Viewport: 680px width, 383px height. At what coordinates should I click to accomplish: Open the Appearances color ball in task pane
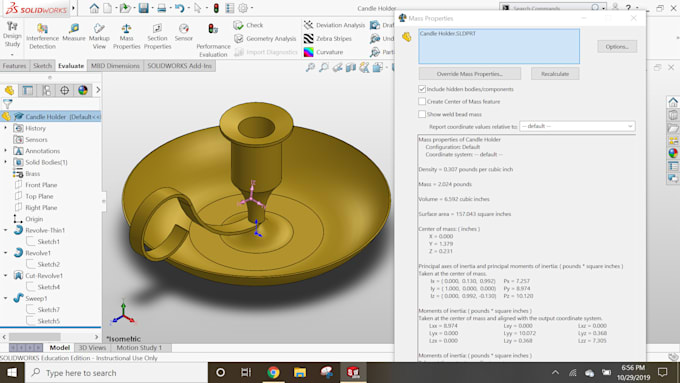click(x=673, y=153)
